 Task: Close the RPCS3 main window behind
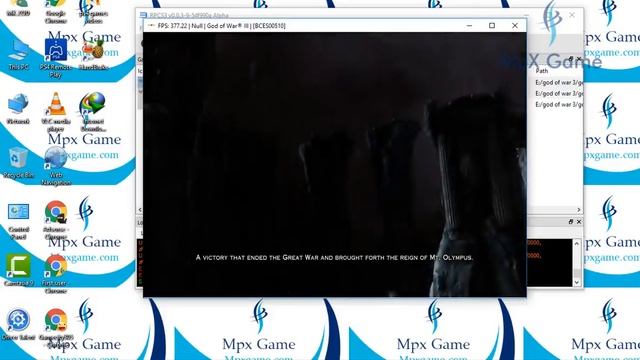(572, 15)
